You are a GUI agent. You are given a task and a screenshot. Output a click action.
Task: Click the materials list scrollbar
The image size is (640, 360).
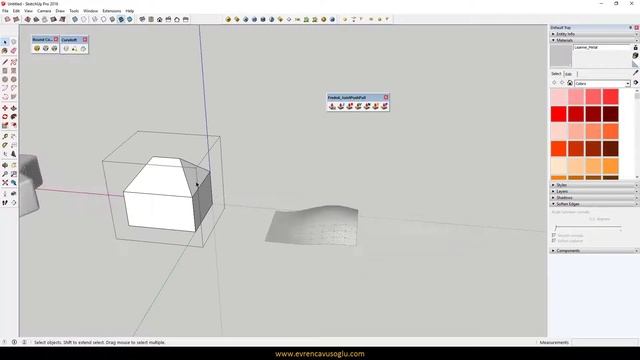[x=637, y=135]
